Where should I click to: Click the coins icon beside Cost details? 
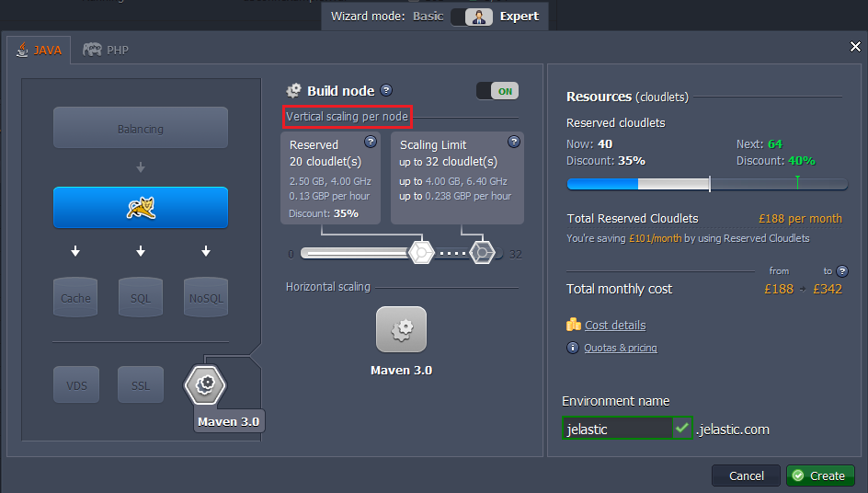(574, 325)
